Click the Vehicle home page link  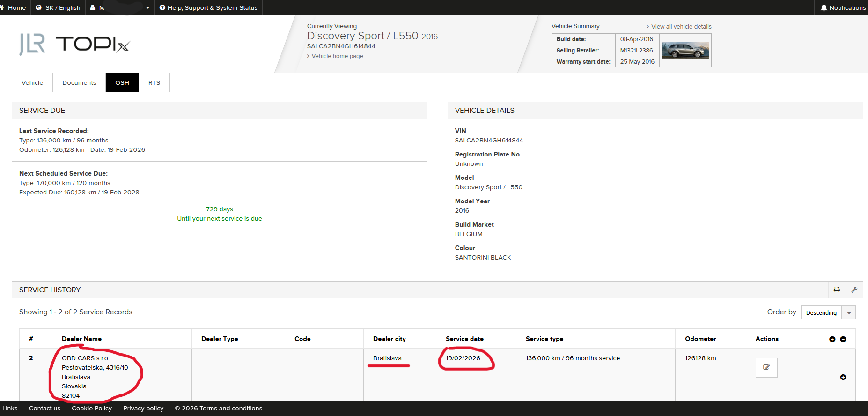click(x=337, y=56)
